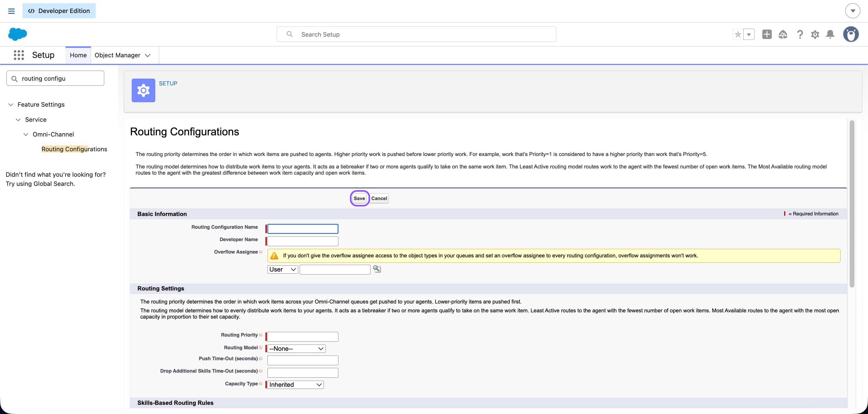Screen dimensions: 868x414
Task: Open the Setup gear menu icon
Action: [x=815, y=34]
